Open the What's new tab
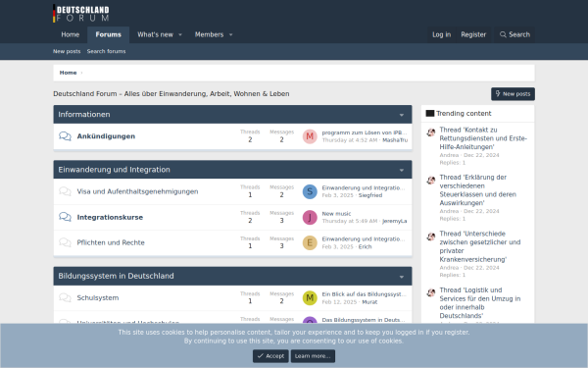The height and width of the screenshot is (368, 588). click(155, 34)
